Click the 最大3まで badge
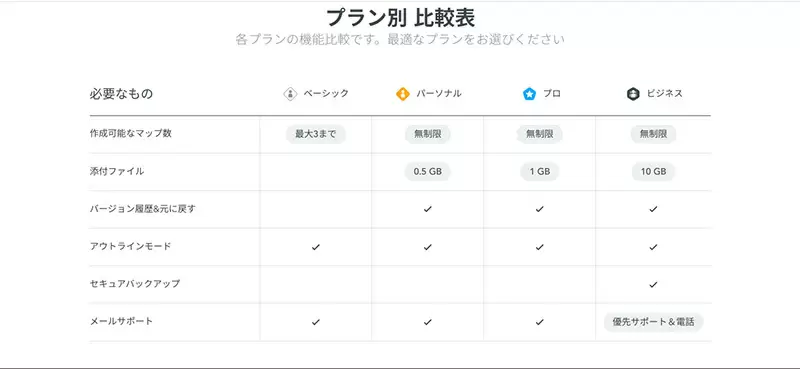 (315, 134)
